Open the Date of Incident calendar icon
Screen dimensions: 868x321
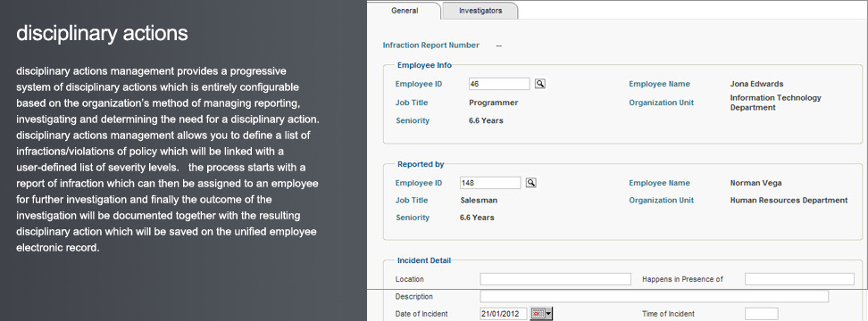(538, 314)
